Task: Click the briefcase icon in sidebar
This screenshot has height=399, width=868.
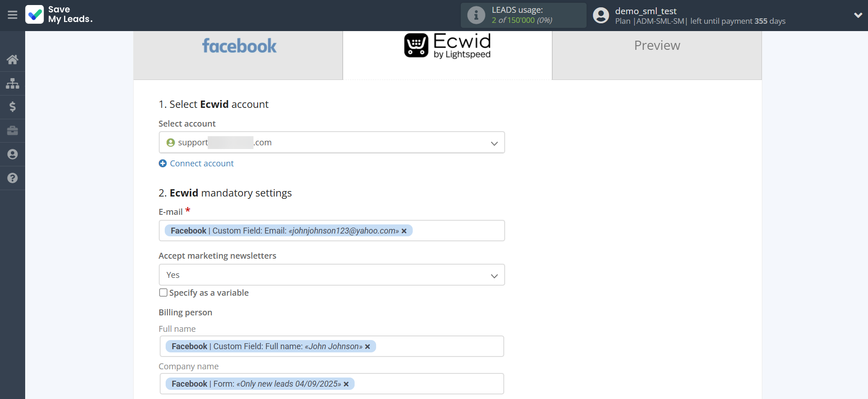Action: [x=12, y=131]
